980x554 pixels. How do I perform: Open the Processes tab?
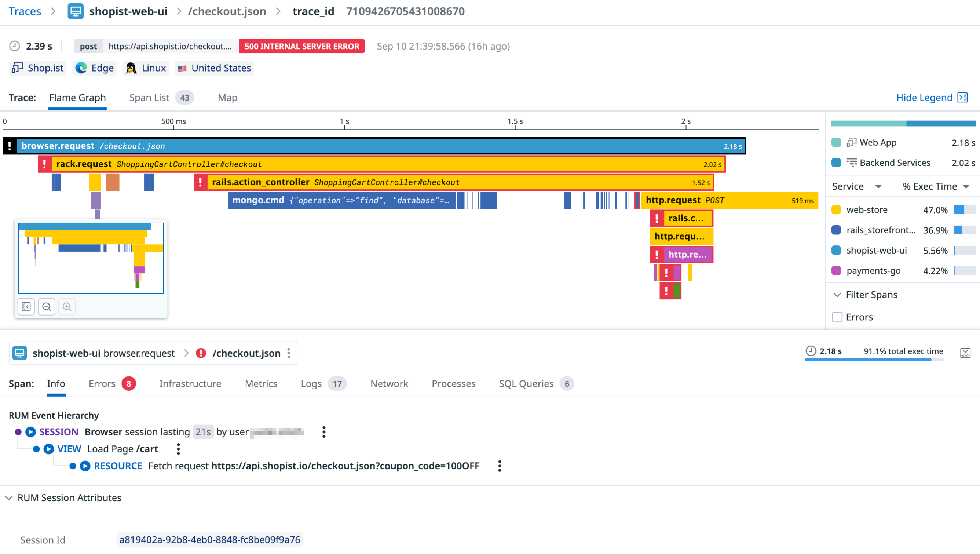click(453, 383)
